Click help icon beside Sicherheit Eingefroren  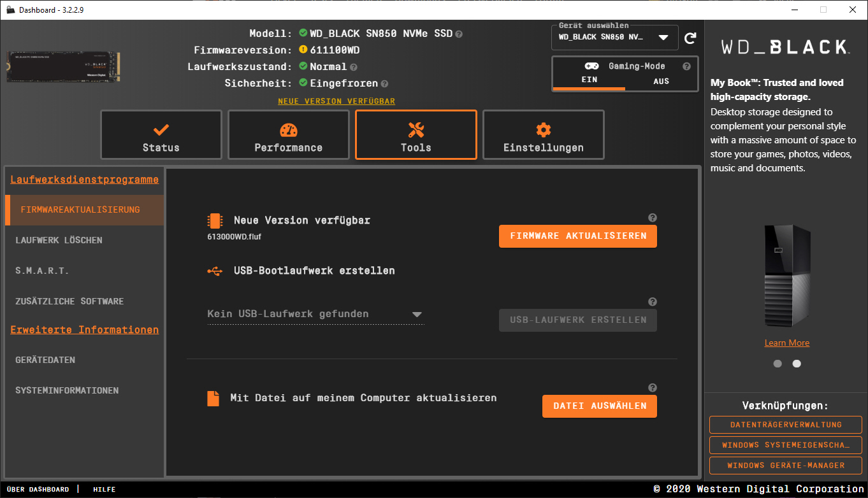(x=384, y=83)
